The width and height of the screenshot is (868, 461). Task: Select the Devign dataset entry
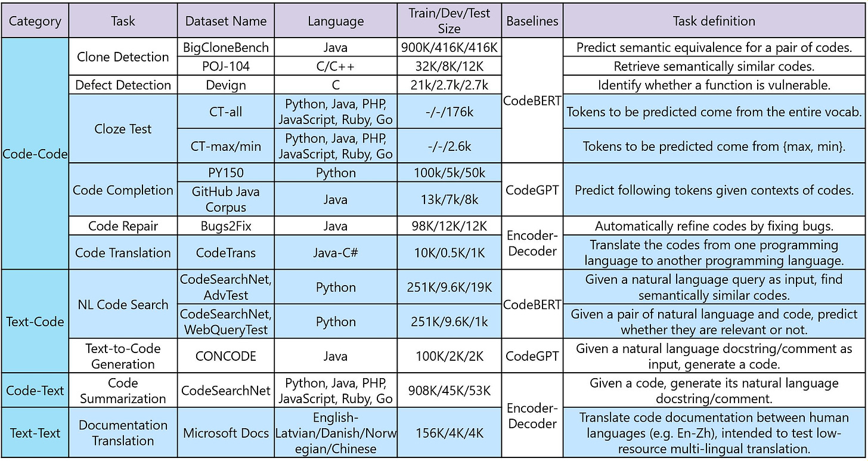(225, 85)
